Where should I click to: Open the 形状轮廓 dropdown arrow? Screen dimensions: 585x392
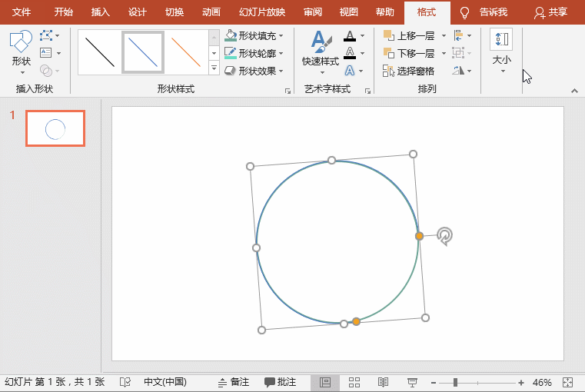click(x=281, y=53)
